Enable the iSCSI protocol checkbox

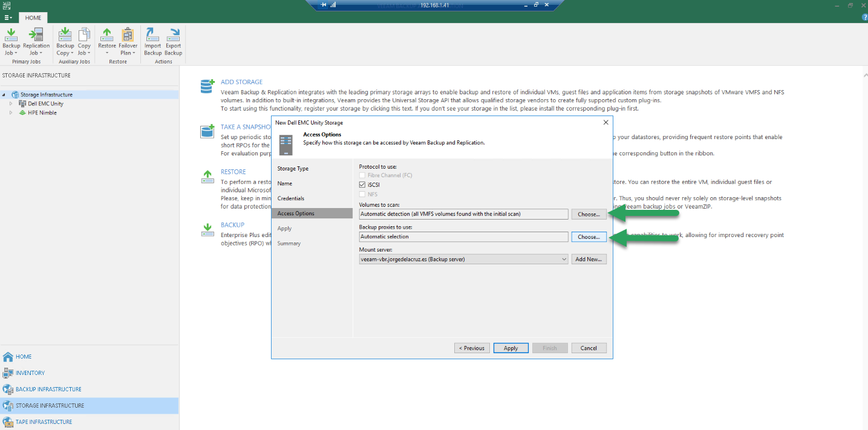(x=362, y=184)
